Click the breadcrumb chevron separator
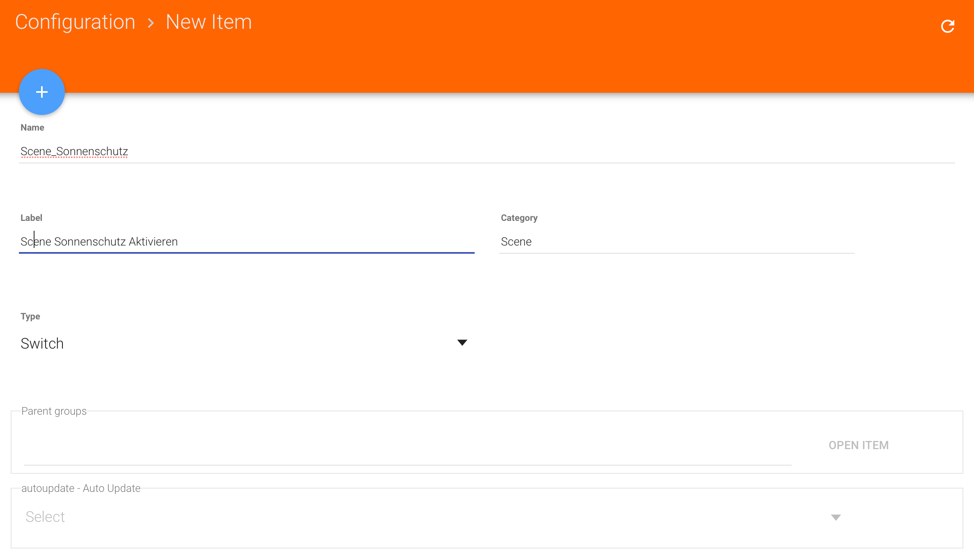 151,23
